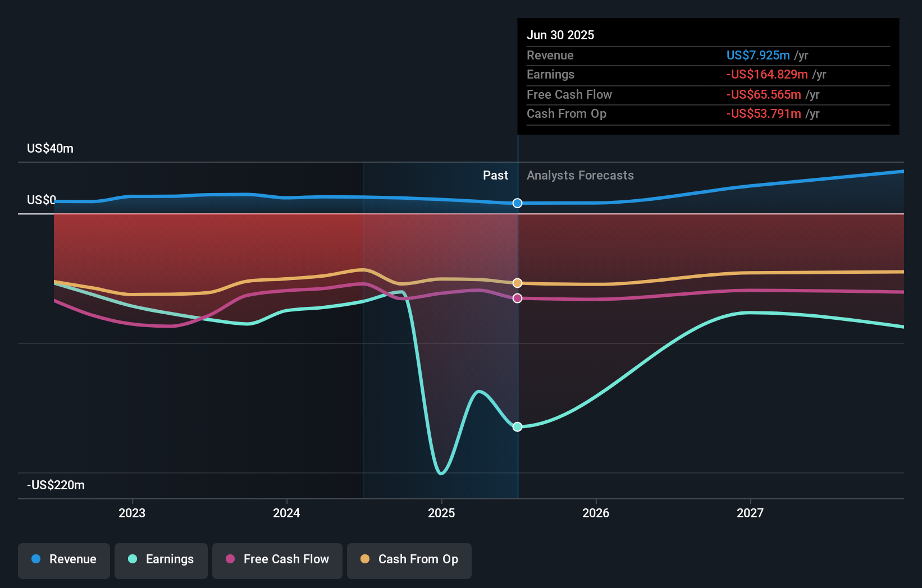The width and height of the screenshot is (922, 588).
Task: Click the pink Free Cash Flow legend dot
Action: [231, 559]
